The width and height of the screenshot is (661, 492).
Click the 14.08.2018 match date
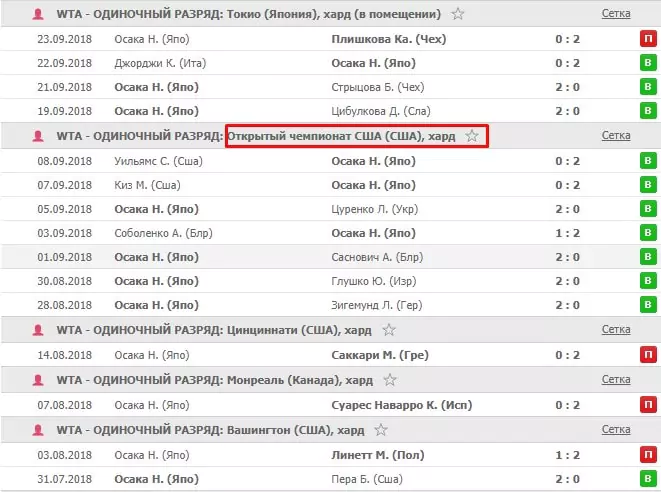coord(64,355)
